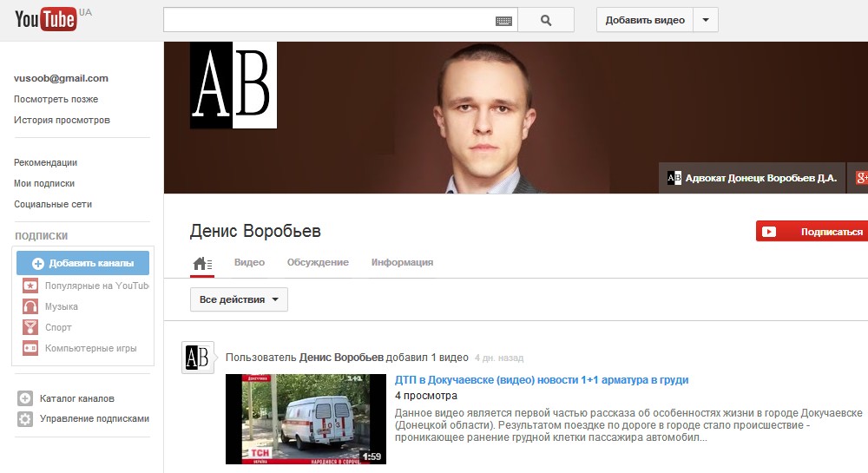
Task: Open Popular on YouTube channel icon
Action: coord(30,286)
